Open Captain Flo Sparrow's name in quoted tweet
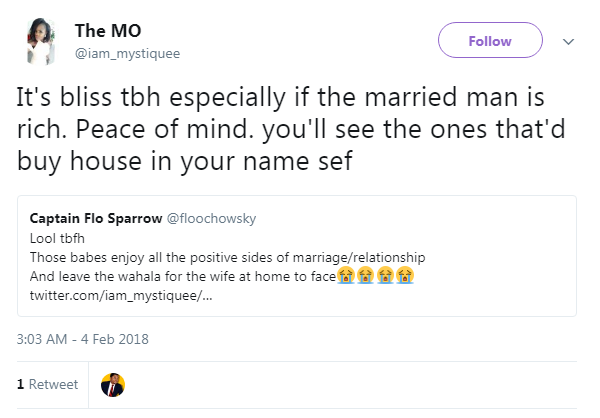Viewport: 600px width, 418px height. (96, 217)
